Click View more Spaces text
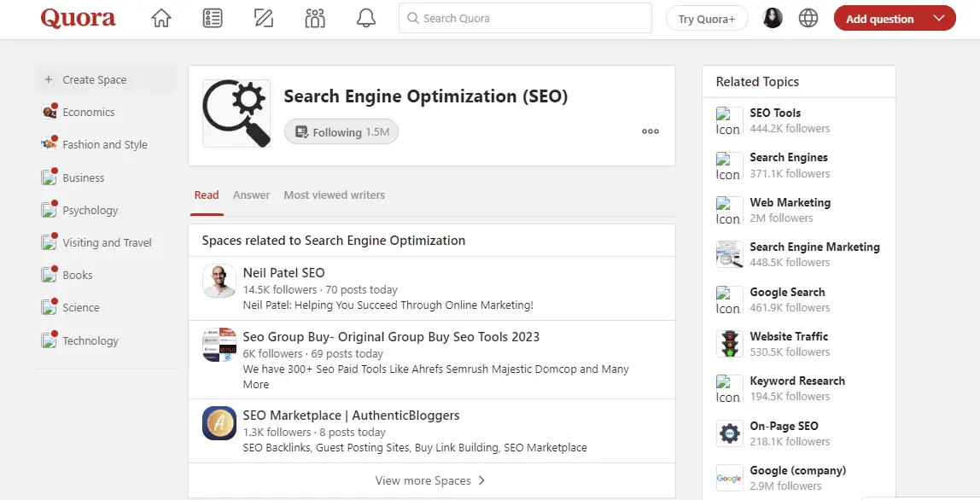The width and height of the screenshot is (980, 500). (423, 480)
